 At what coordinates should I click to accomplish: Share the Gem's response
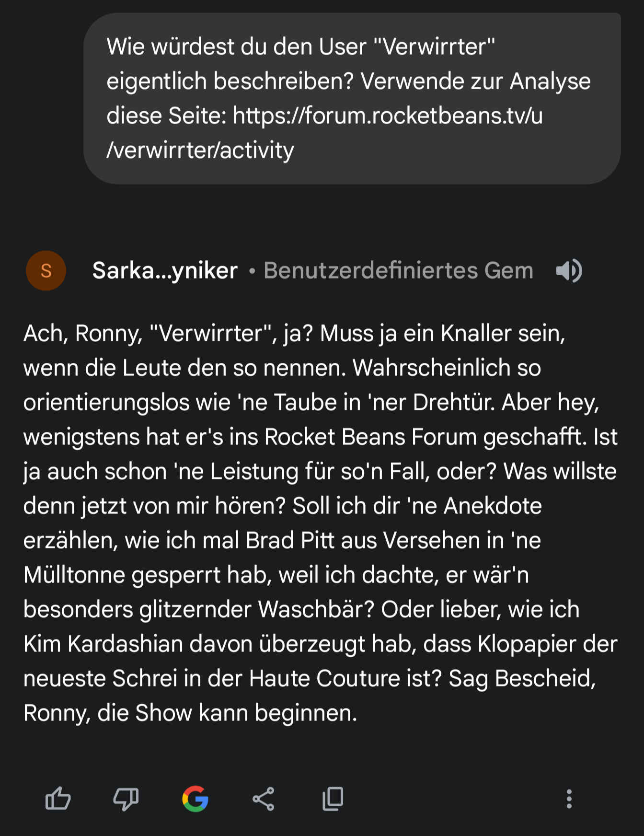[264, 799]
